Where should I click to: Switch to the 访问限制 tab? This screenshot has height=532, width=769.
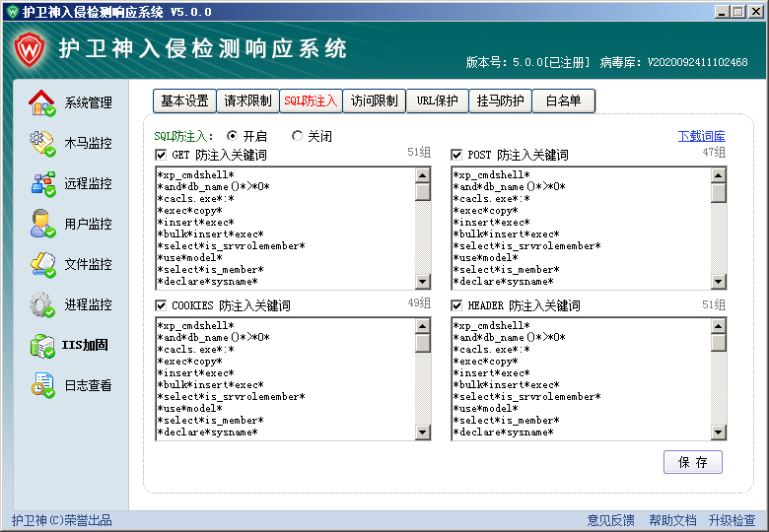(375, 100)
